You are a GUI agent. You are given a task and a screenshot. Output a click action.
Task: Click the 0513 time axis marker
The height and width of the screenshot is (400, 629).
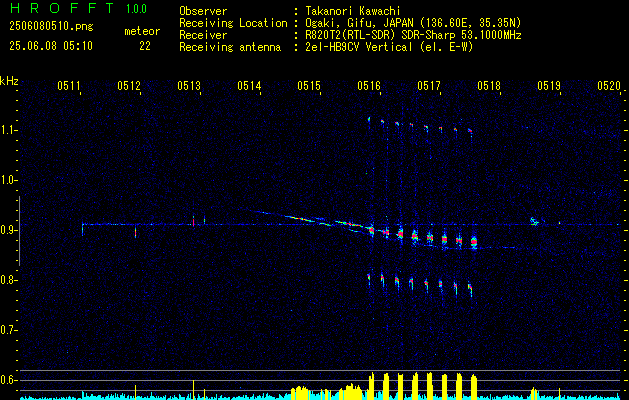189,85
